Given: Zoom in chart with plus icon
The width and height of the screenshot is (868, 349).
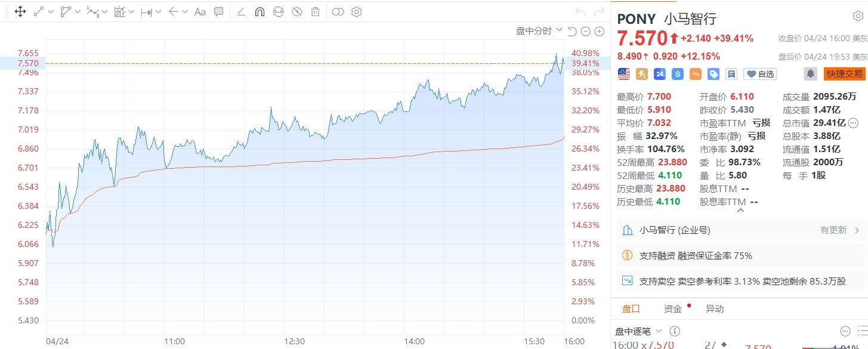Looking at the screenshot, I should pyautogui.click(x=600, y=32).
